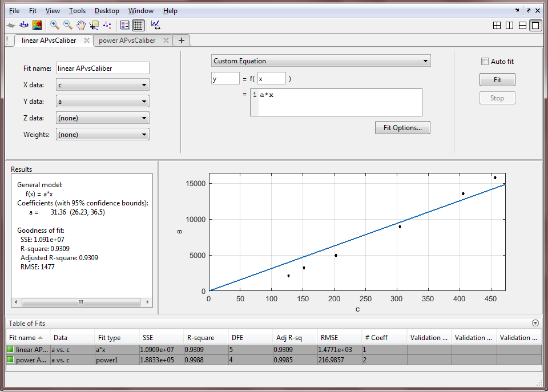Select the 1.0909e+07 SSE cell
The height and width of the screenshot is (392, 548).
click(161, 349)
